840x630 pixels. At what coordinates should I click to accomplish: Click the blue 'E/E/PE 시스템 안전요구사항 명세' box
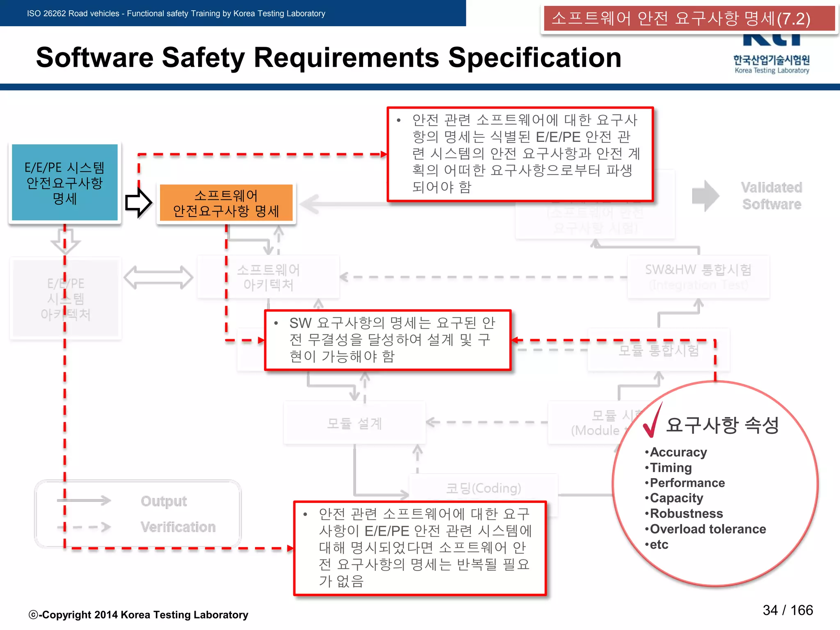[65, 183]
